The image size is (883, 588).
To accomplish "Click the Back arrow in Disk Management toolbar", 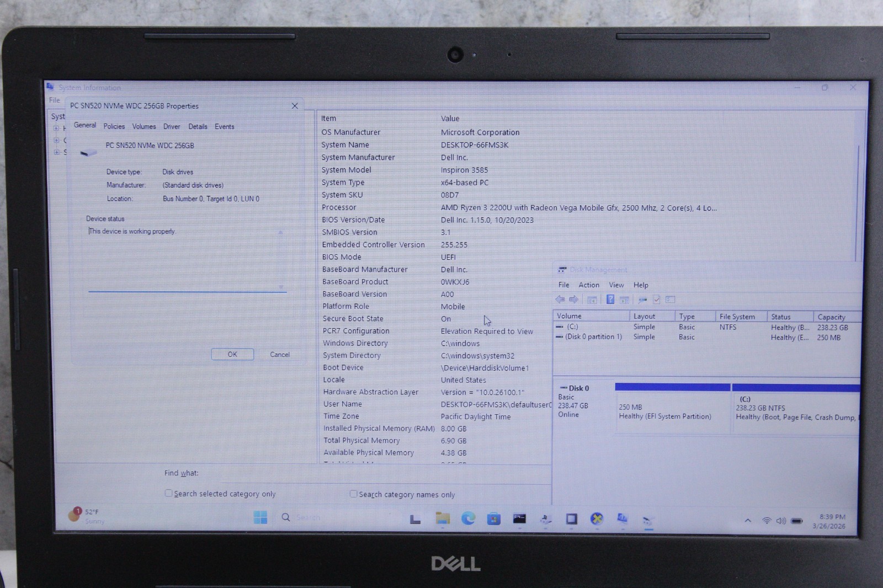I will pos(560,300).
